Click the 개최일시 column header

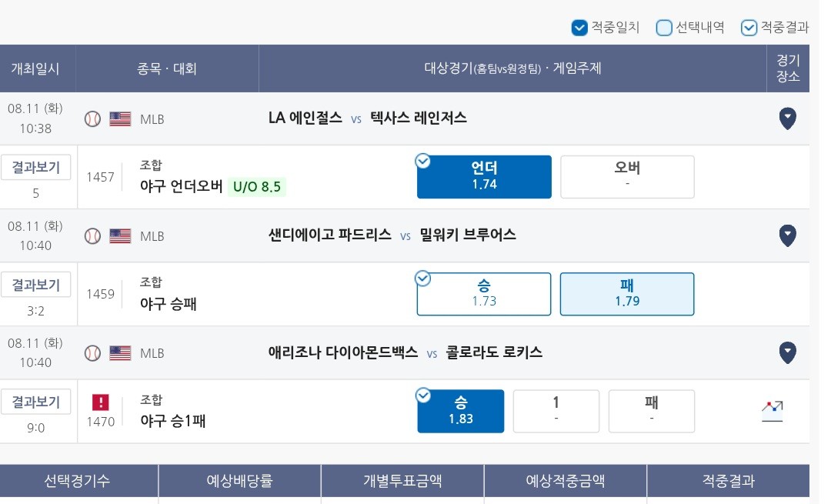[x=35, y=68]
